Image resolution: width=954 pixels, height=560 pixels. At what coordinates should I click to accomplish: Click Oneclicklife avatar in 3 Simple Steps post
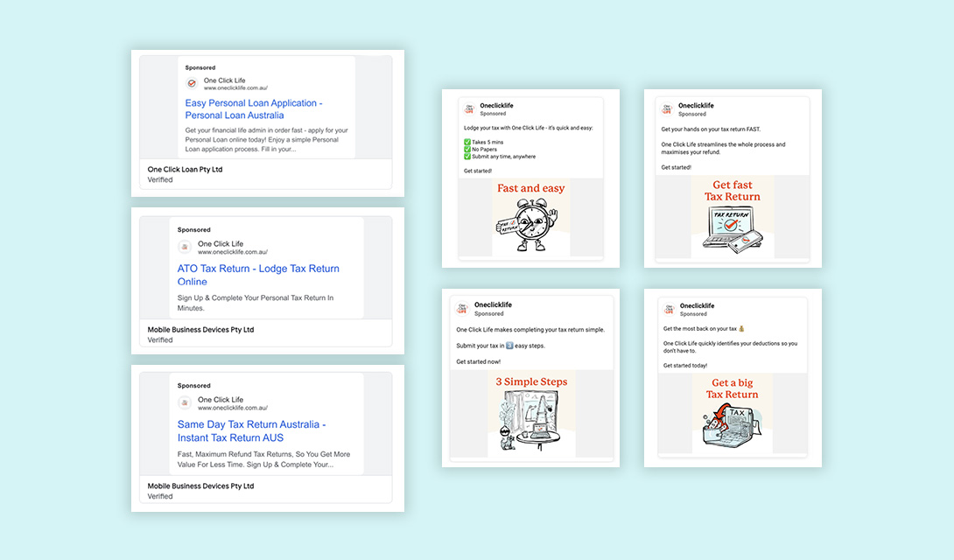[462, 308]
